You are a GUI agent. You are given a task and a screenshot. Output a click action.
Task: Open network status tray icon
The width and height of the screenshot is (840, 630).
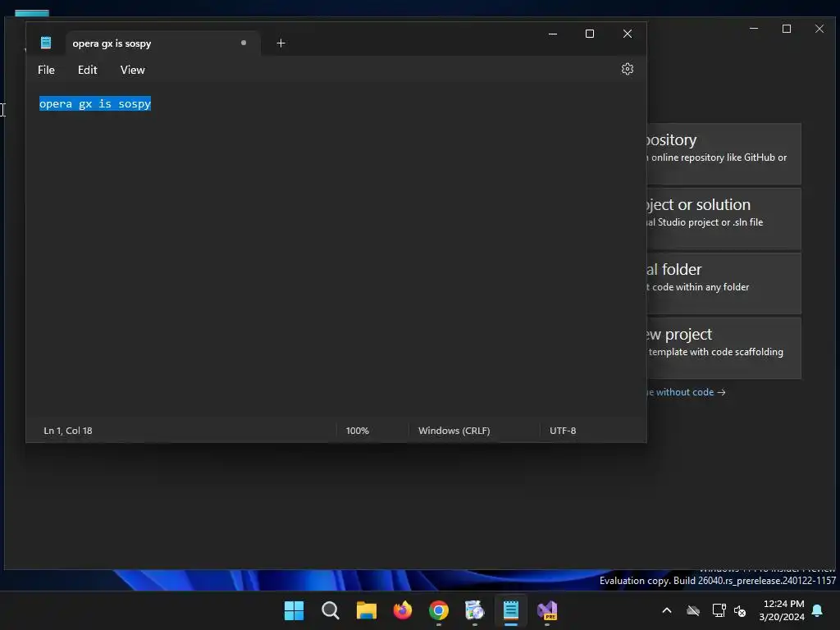pos(719,610)
